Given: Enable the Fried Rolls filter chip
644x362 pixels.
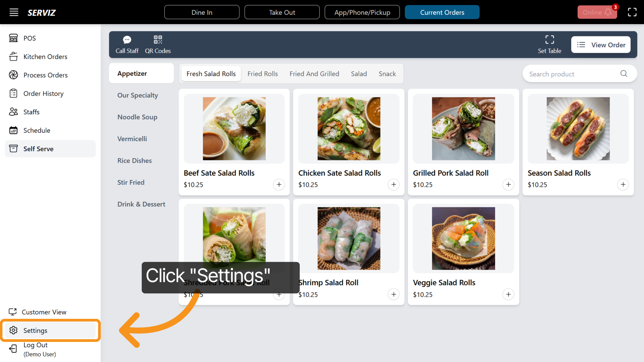Looking at the screenshot, I should (x=263, y=73).
